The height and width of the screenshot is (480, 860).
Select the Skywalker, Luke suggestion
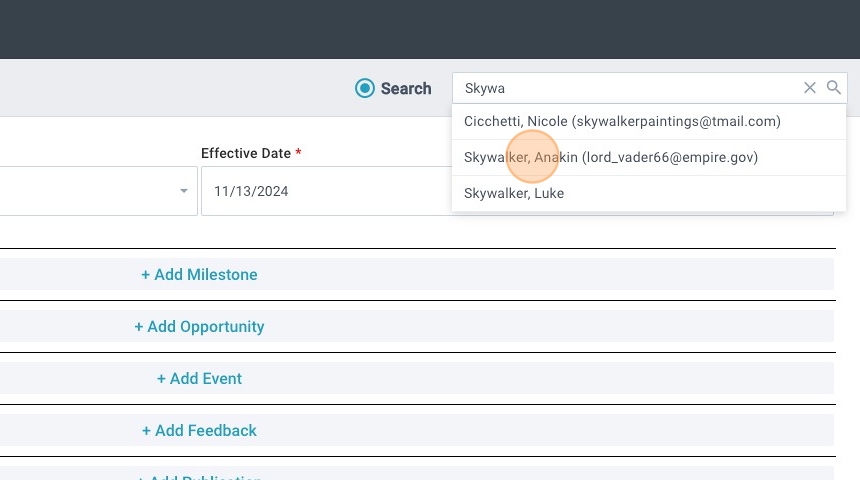[514, 193]
